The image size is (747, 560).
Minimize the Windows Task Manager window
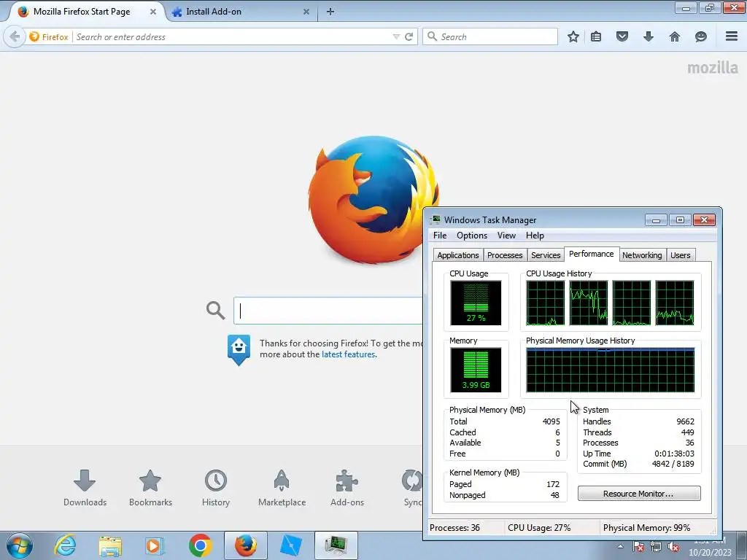pyautogui.click(x=656, y=219)
